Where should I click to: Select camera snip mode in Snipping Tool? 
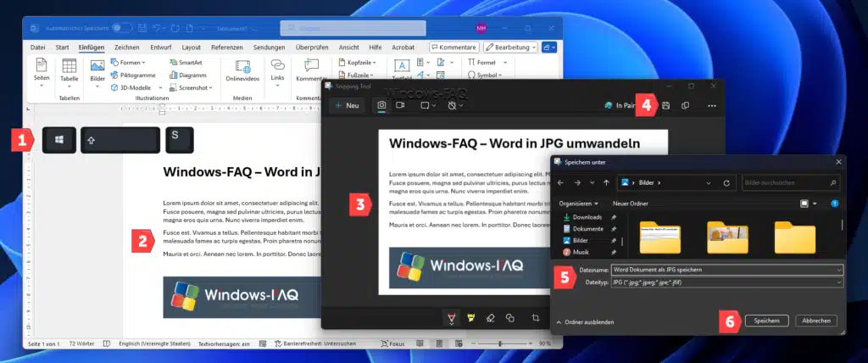[x=381, y=105]
